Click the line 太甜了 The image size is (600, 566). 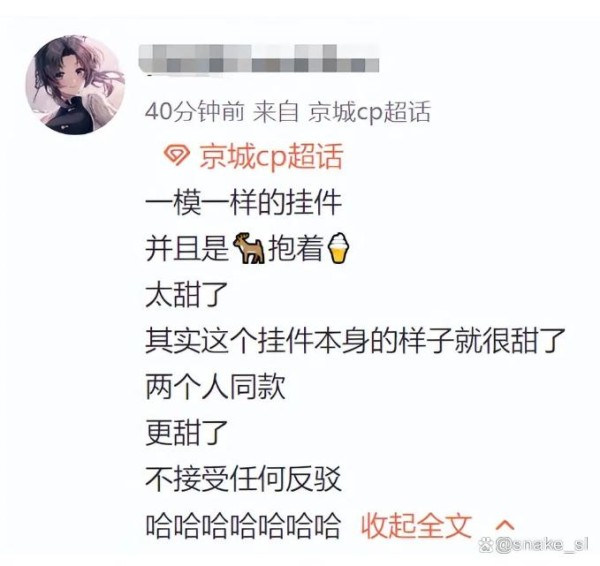point(187,294)
